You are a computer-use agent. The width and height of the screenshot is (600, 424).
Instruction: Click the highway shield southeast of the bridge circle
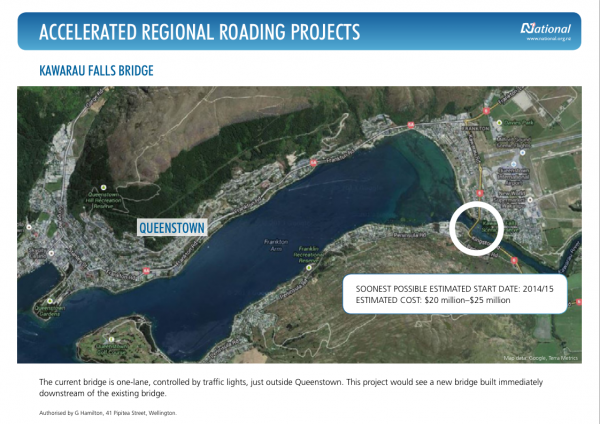[x=515, y=263]
